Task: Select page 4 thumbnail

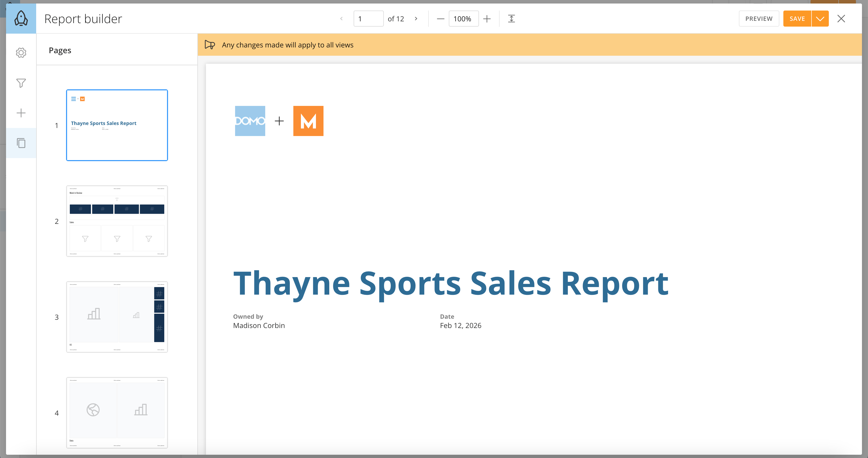Action: (117, 413)
